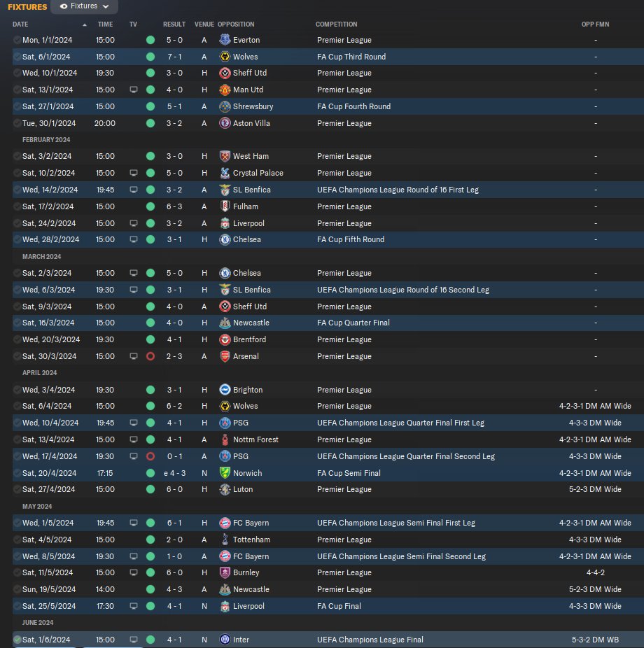Click the Fulham club badge
This screenshot has height=648, width=644.
(225, 206)
